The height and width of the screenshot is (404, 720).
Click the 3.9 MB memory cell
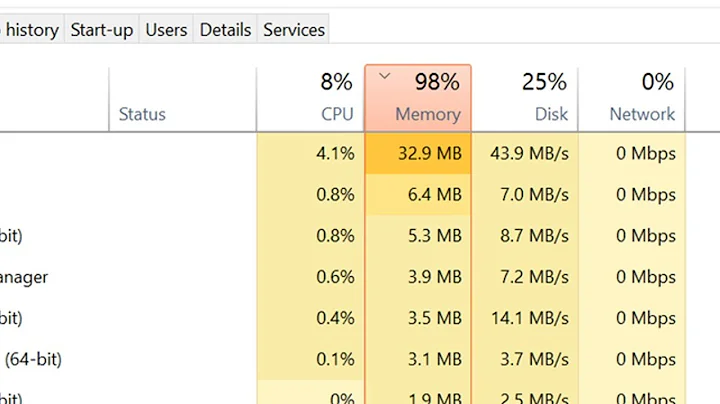(418, 277)
